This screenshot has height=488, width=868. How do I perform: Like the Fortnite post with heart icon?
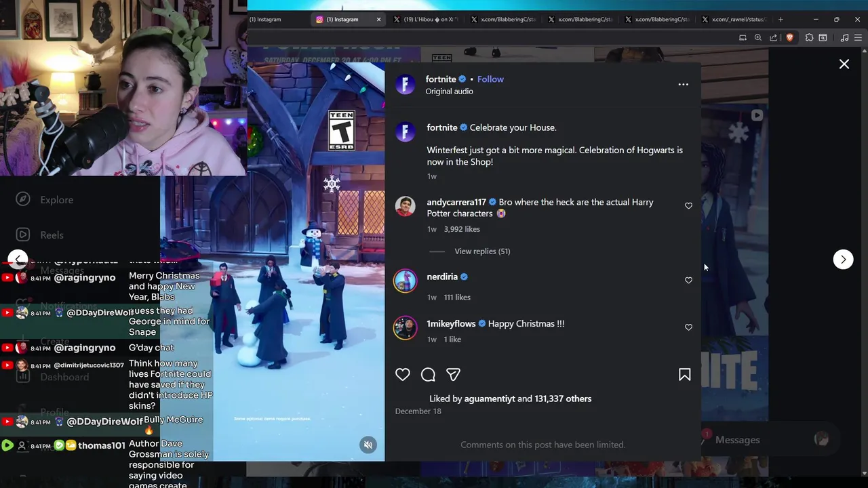point(403,375)
